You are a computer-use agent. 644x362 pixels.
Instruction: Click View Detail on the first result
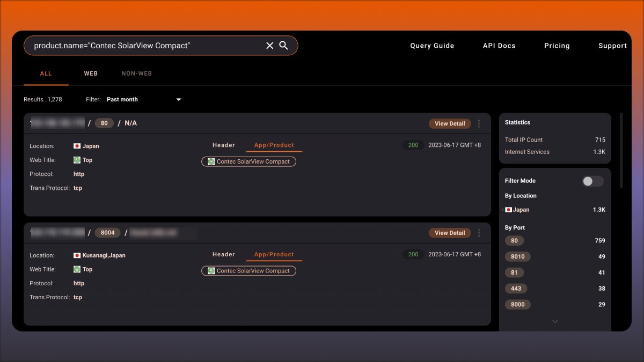(449, 123)
